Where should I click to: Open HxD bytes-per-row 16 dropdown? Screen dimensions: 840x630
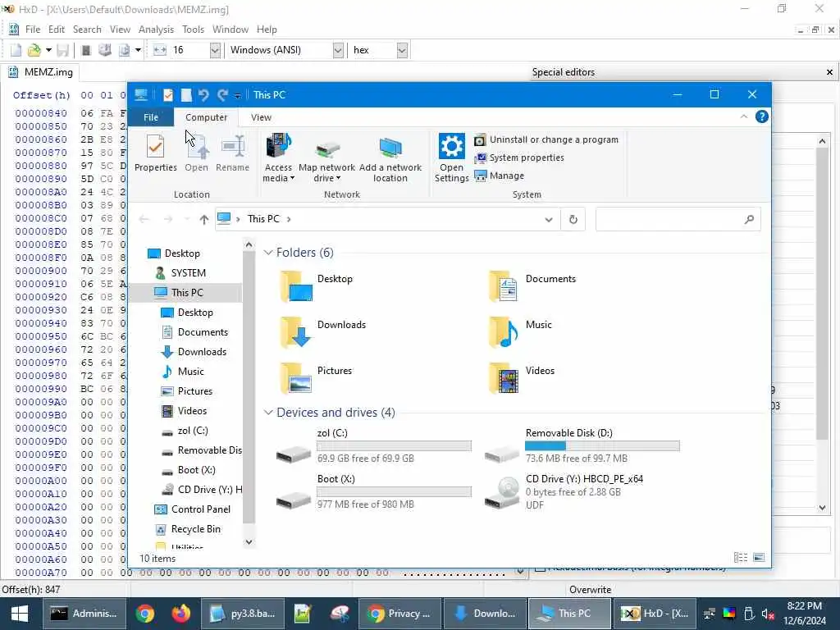coord(215,50)
